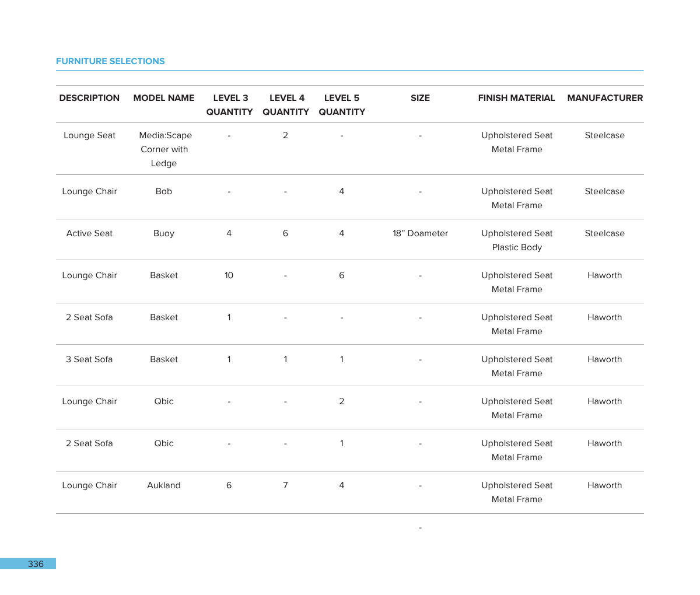
Task: Select the 2 Seat Sofa Basket description
Action: coord(89,317)
